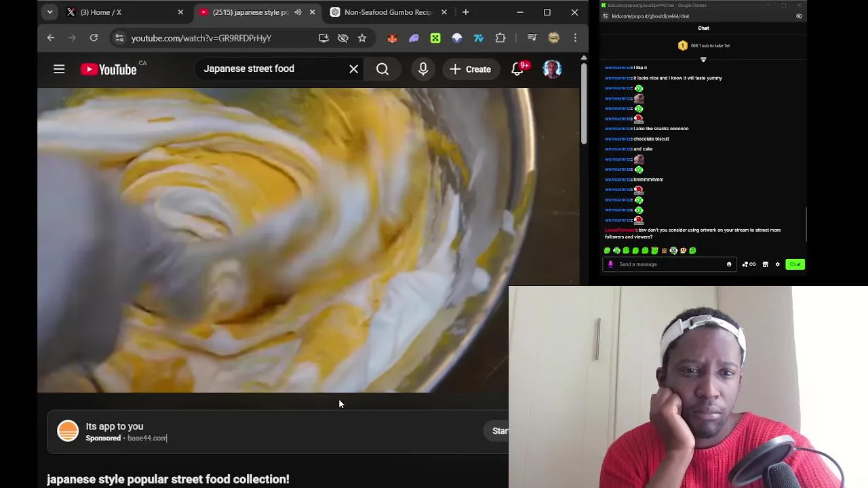Clear the YouTube search text with the X
Screen dimensions: 868x488
click(353, 69)
